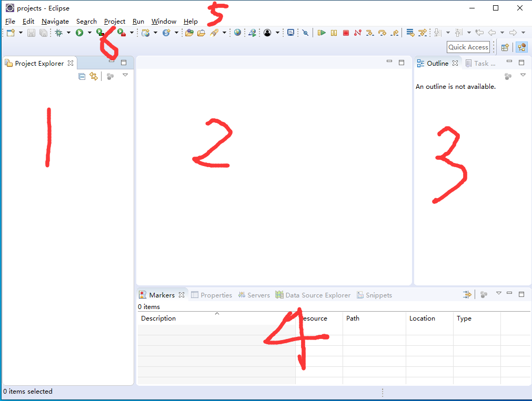Click the Step Over icon
The width and height of the screenshot is (532, 401).
(382, 33)
